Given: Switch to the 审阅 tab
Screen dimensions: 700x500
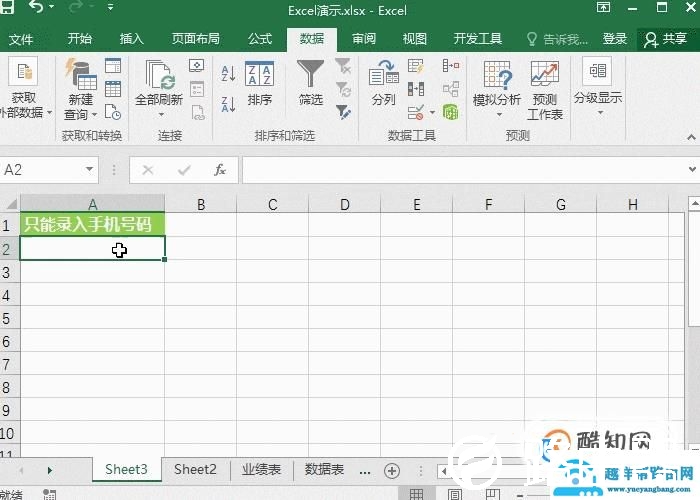Looking at the screenshot, I should [x=363, y=39].
